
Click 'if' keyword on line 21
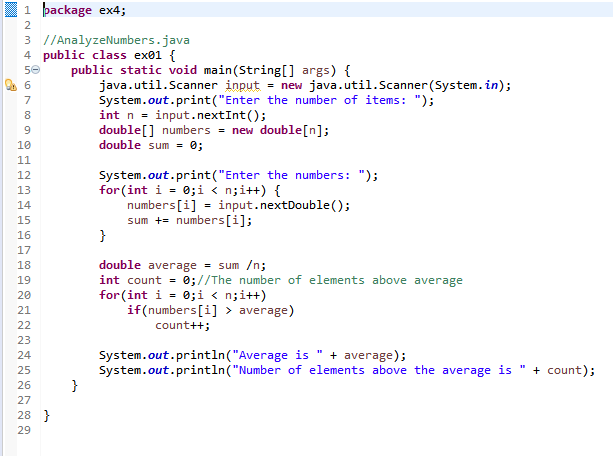click(x=134, y=310)
